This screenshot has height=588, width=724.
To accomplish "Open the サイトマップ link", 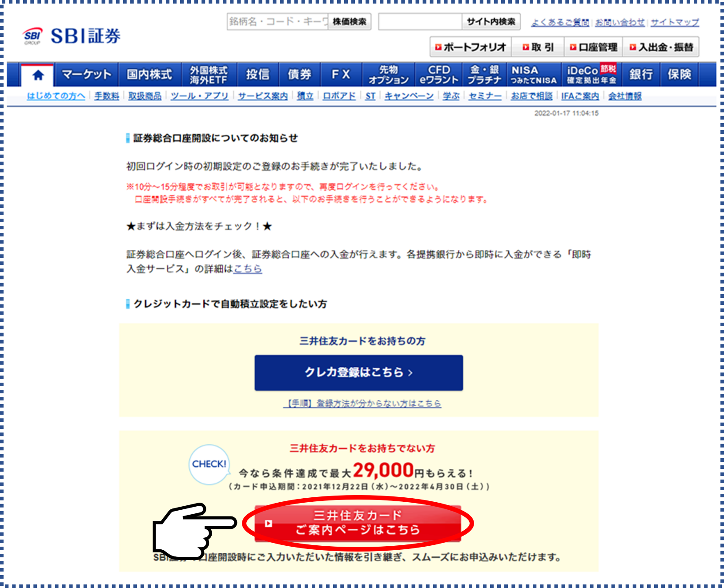I will (x=675, y=22).
